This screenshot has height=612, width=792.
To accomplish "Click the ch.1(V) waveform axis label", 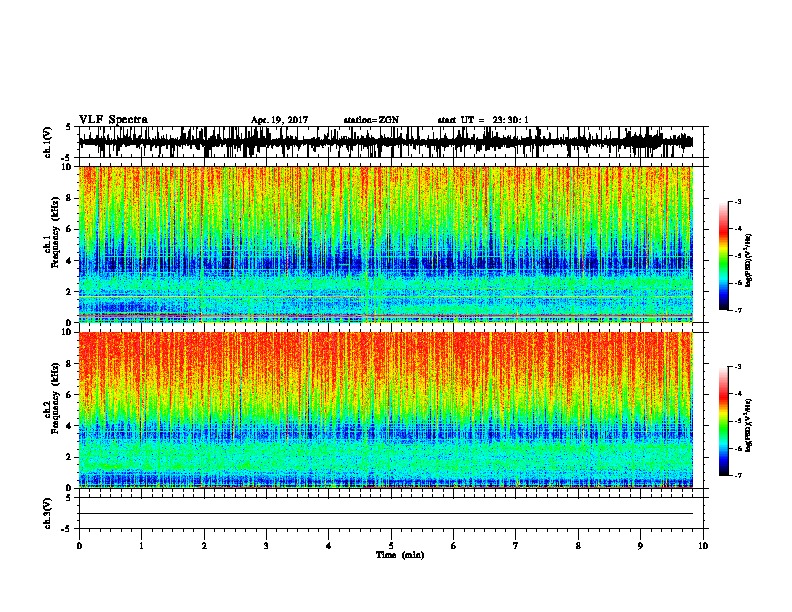I will pyautogui.click(x=47, y=142).
